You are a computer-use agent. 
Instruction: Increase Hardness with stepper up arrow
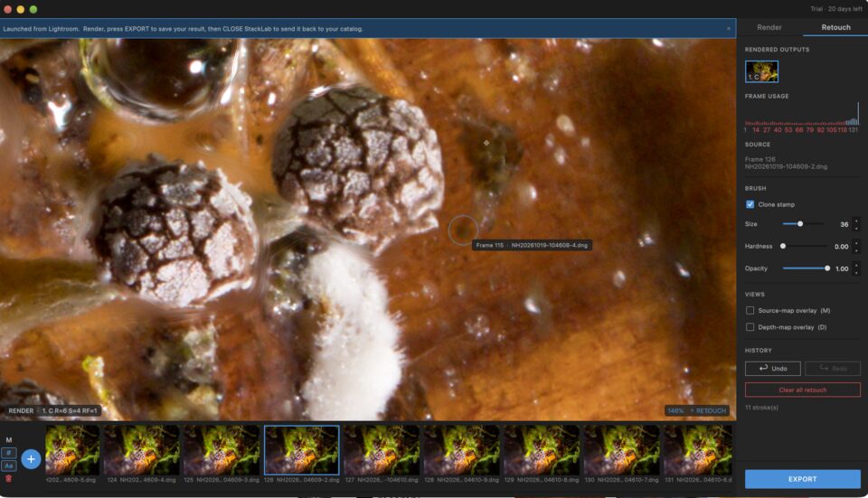(856, 243)
